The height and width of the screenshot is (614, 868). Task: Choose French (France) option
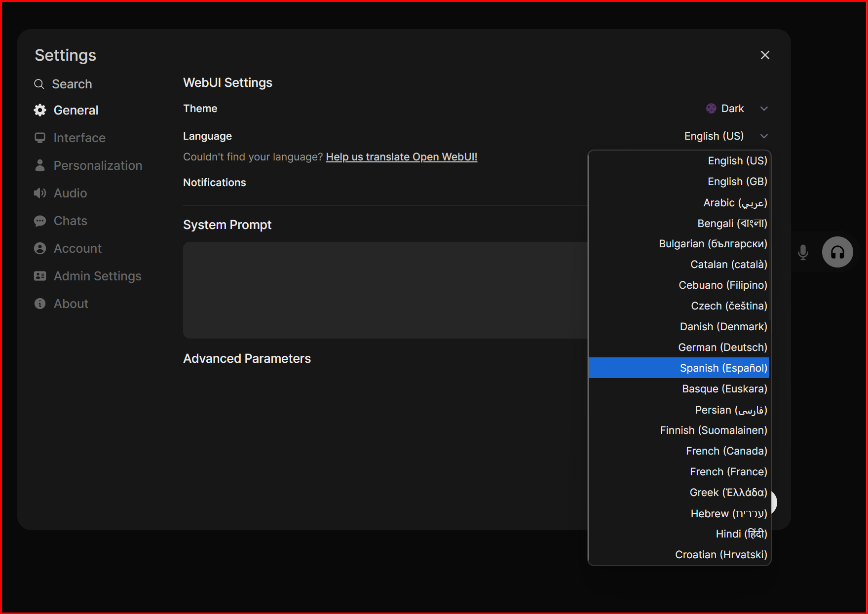(679, 472)
